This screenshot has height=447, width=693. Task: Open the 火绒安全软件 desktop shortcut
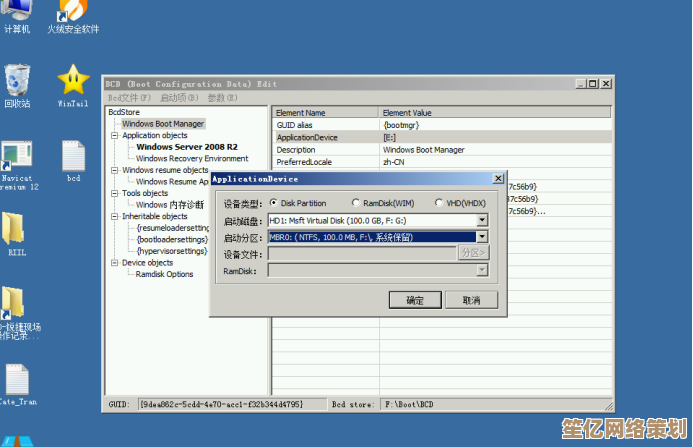[72, 12]
